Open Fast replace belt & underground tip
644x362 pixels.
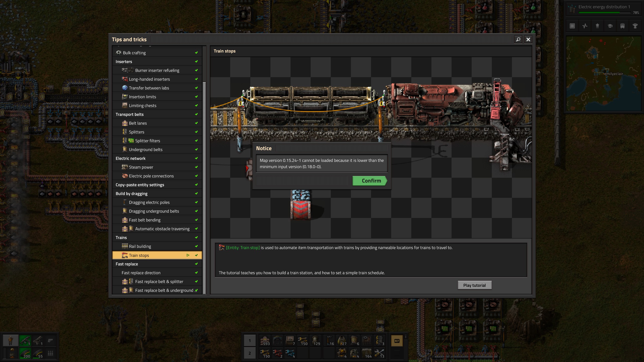(157, 290)
